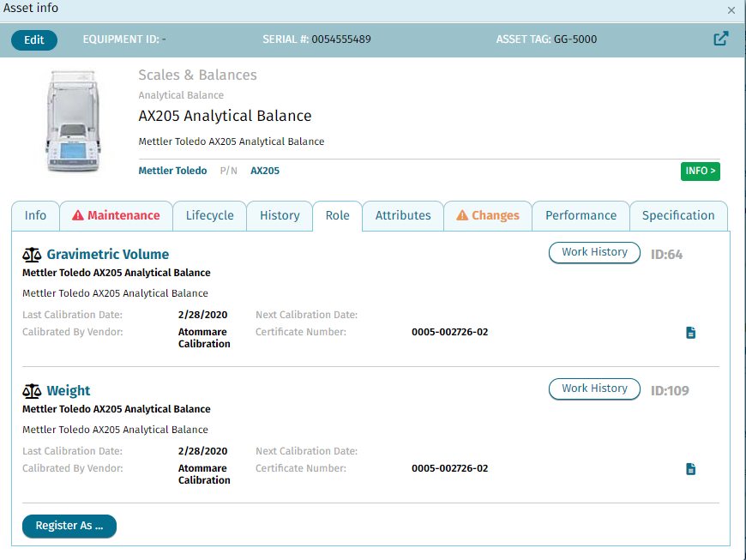Click the AX205 Analytical Balance heading

tap(225, 116)
